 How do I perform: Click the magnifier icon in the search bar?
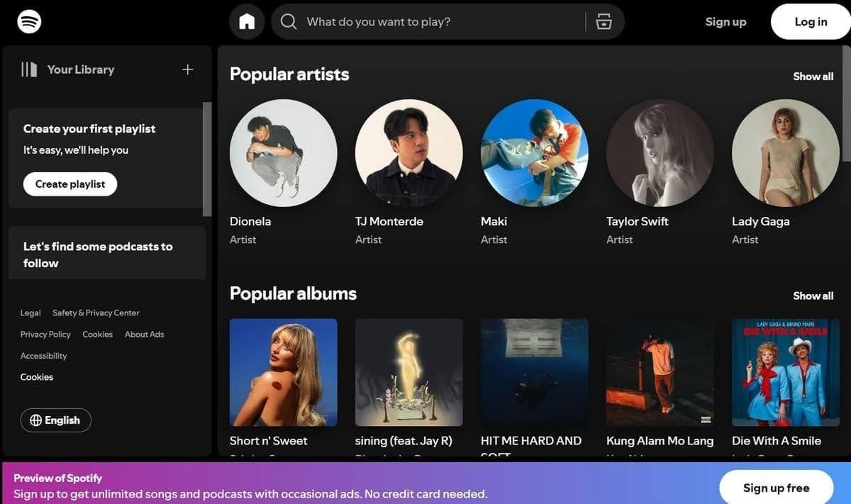coord(288,21)
